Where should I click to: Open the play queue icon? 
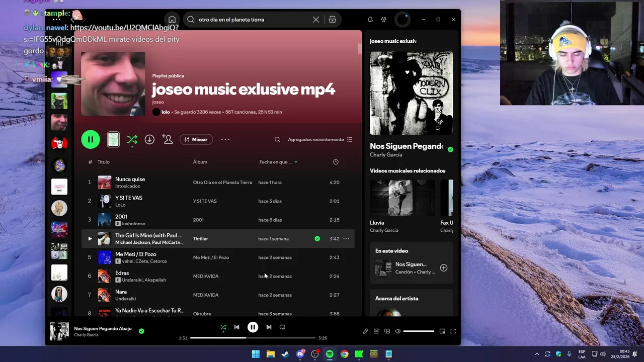376,331
